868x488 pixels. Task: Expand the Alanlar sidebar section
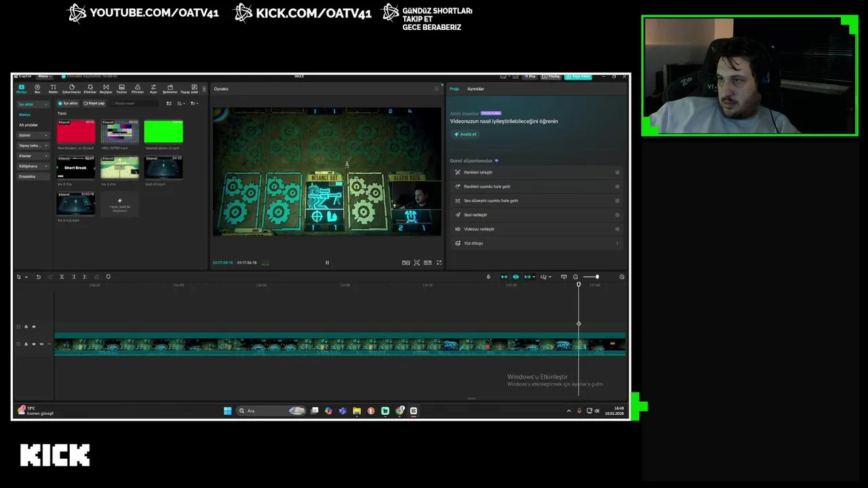pos(33,156)
